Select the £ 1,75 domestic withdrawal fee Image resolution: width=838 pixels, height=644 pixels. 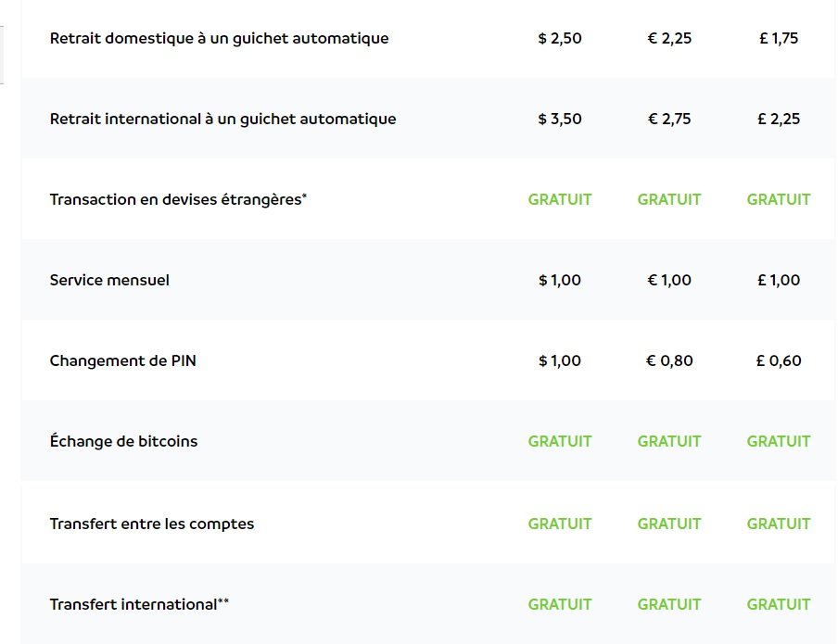[x=779, y=39]
